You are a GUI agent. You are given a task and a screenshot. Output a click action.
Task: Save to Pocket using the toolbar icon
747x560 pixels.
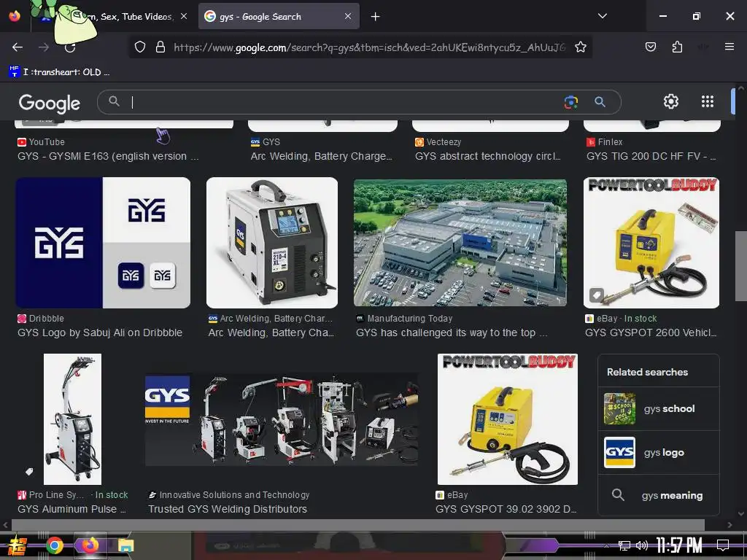(x=650, y=47)
